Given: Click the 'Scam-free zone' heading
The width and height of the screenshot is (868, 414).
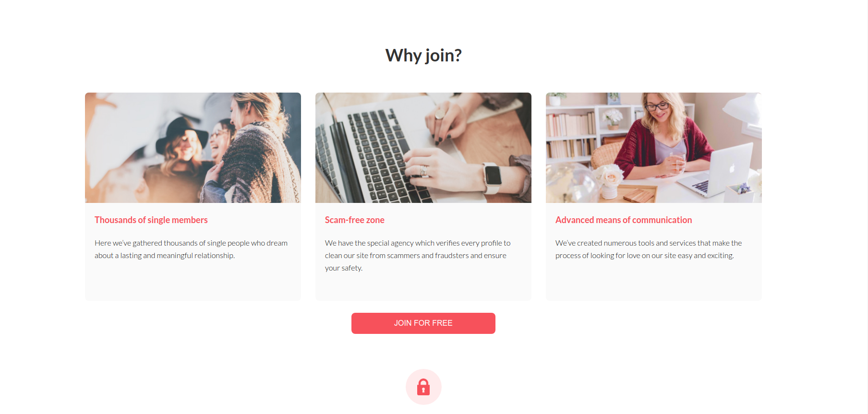Looking at the screenshot, I should coord(355,220).
